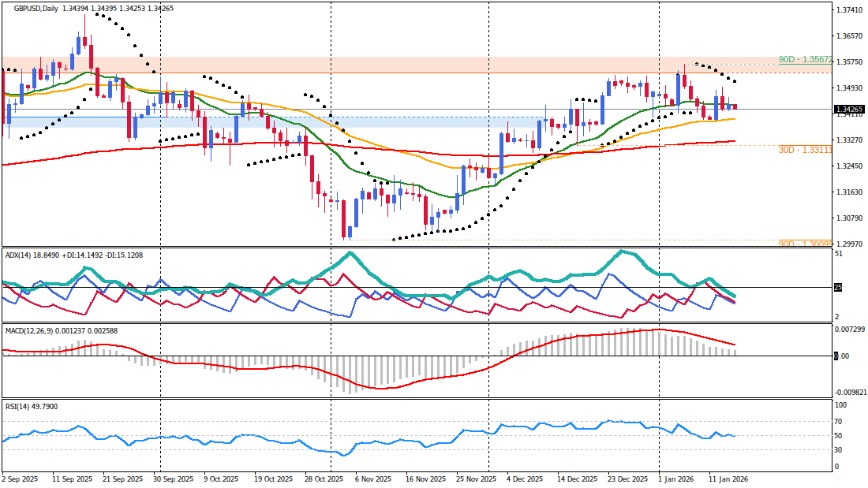Click the 1.34930 price scale value
Viewport: 868px width, 488px height.
tap(851, 88)
